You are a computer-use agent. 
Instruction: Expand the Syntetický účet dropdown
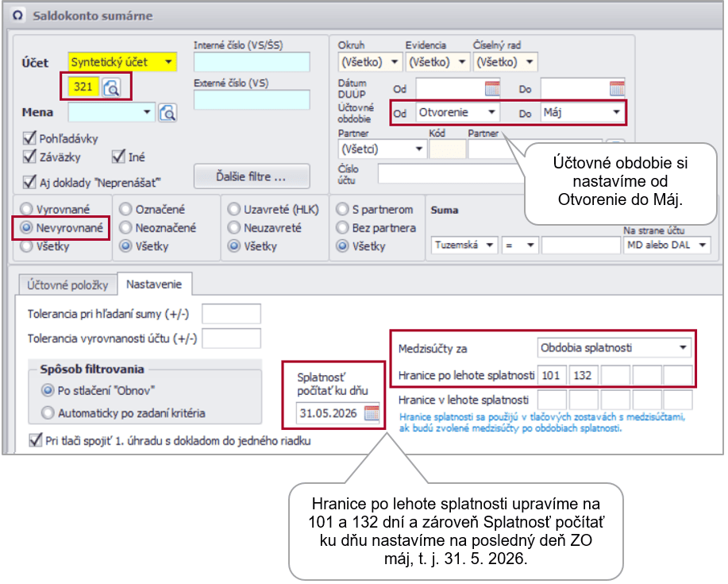(168, 61)
